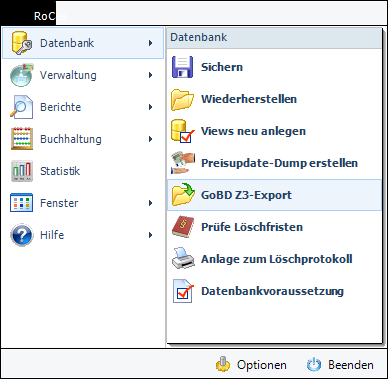The image size is (388, 379).
Task: Click the Verwaltung icon
Action: click(x=22, y=75)
